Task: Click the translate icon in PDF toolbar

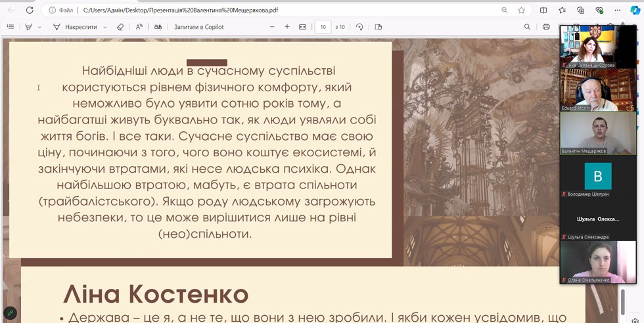Action: coord(158,27)
